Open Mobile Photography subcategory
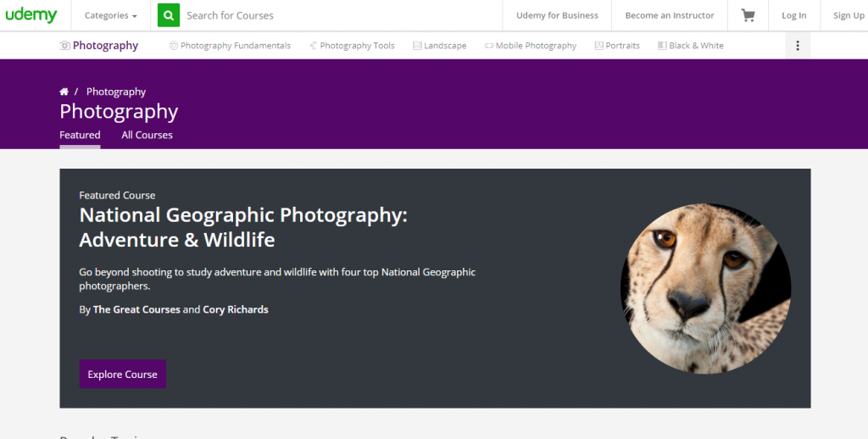 [536, 46]
